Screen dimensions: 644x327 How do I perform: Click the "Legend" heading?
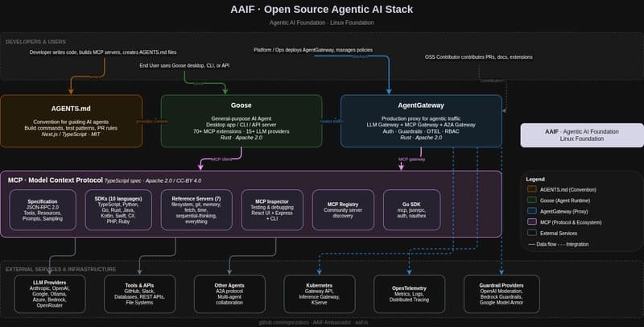click(x=535, y=179)
